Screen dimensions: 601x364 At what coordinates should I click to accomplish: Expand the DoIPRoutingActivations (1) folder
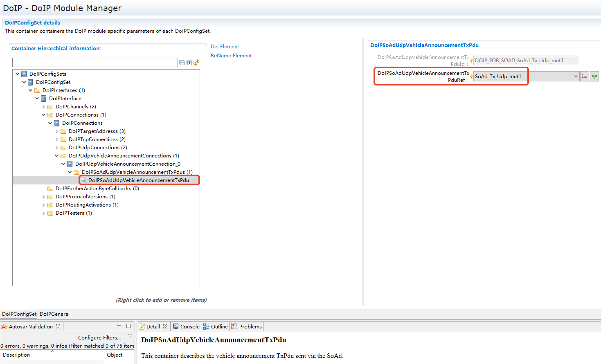pos(44,205)
